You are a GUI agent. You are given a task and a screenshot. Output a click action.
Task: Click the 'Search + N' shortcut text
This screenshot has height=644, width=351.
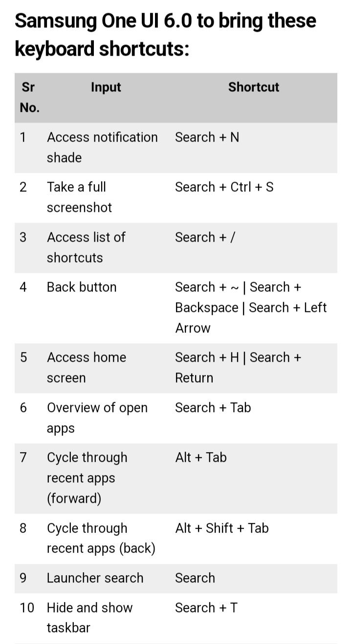[x=207, y=137]
